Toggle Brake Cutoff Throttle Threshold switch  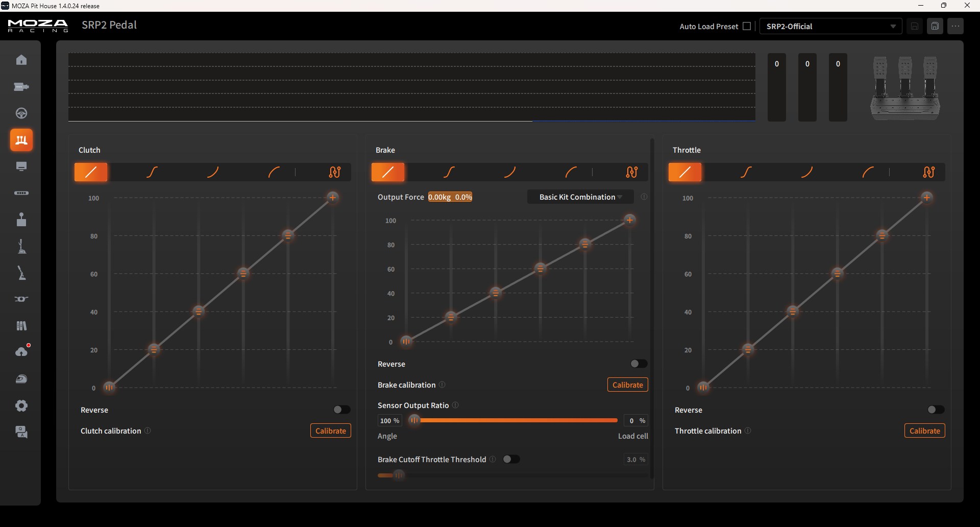click(x=511, y=459)
